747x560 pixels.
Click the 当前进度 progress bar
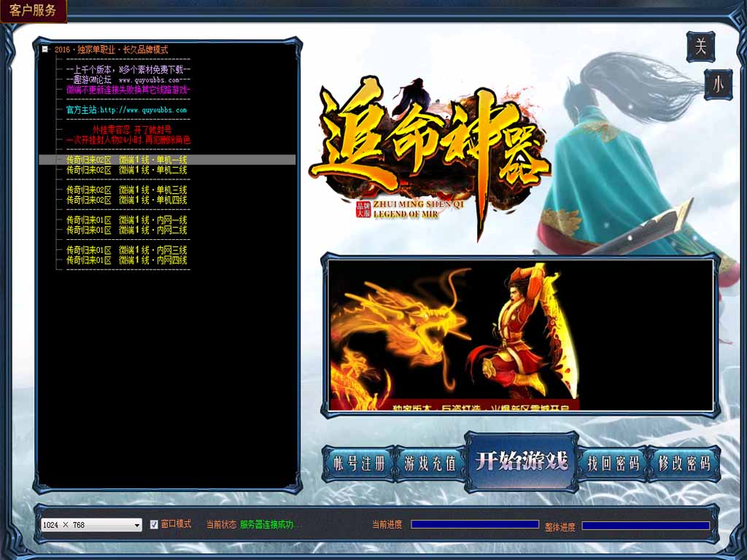click(475, 524)
